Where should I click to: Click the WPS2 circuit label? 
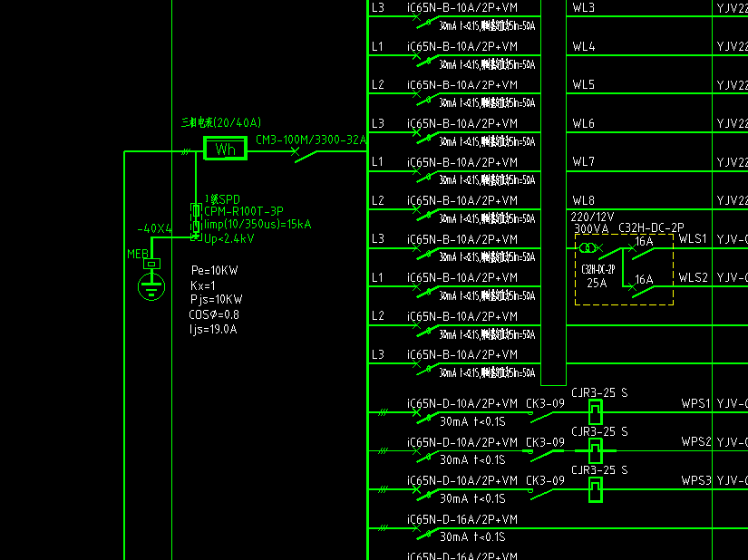coord(696,442)
